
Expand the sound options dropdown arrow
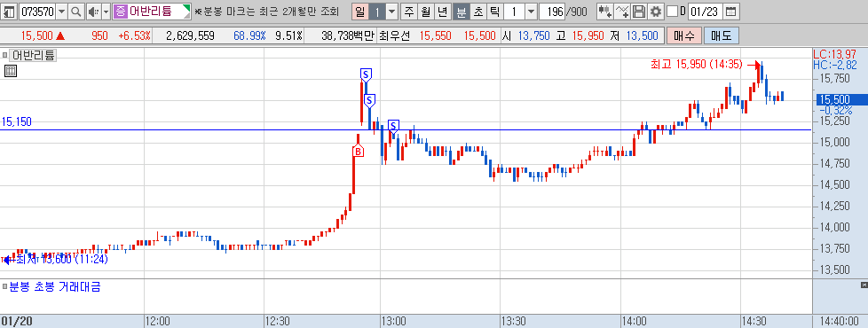pyautogui.click(x=106, y=11)
